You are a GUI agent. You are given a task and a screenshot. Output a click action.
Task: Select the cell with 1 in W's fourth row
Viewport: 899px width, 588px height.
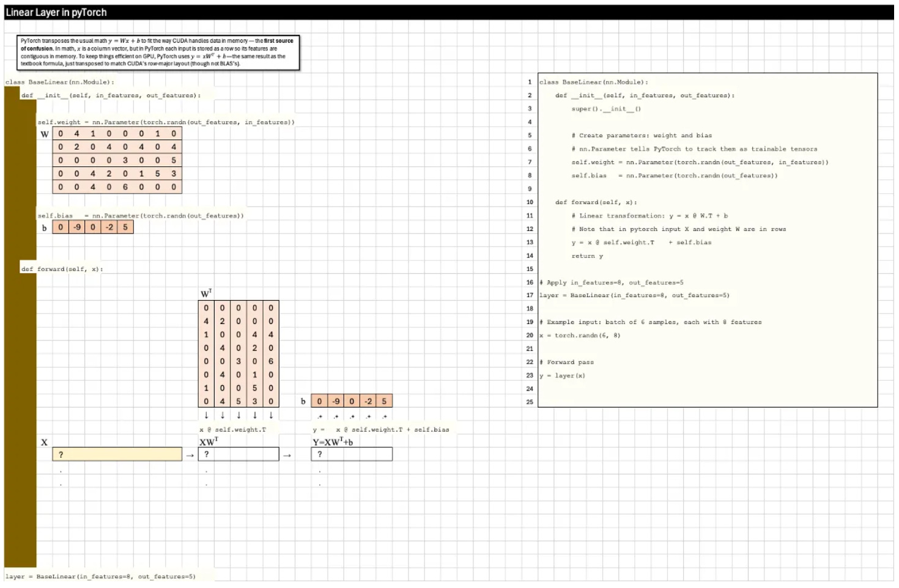point(141,174)
